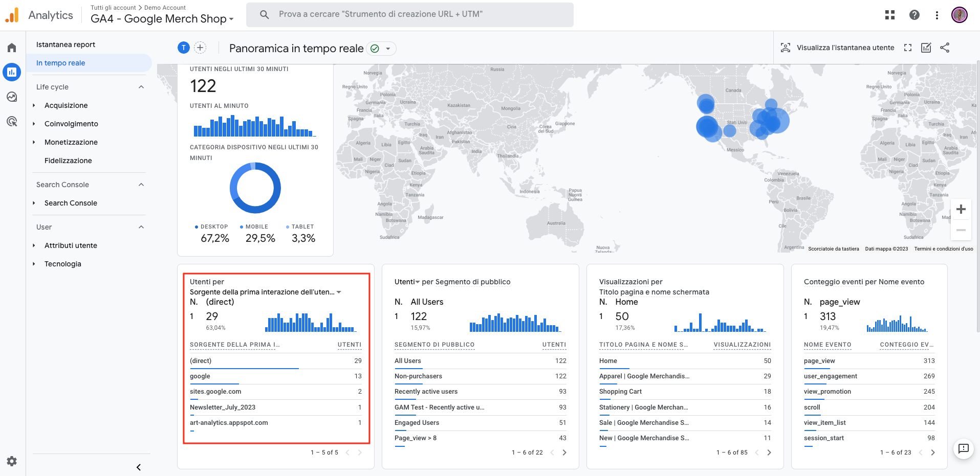Zoom in on the map
The height and width of the screenshot is (476, 980).
tap(961, 209)
